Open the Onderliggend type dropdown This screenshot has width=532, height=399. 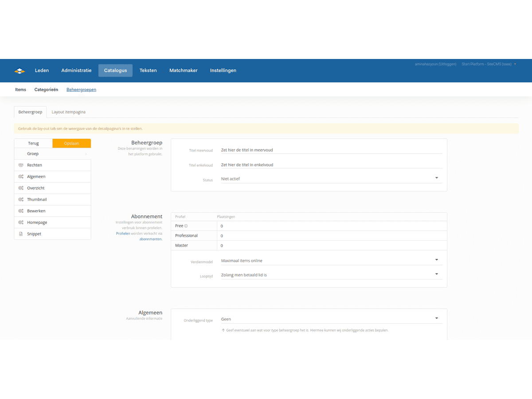pyautogui.click(x=331, y=319)
